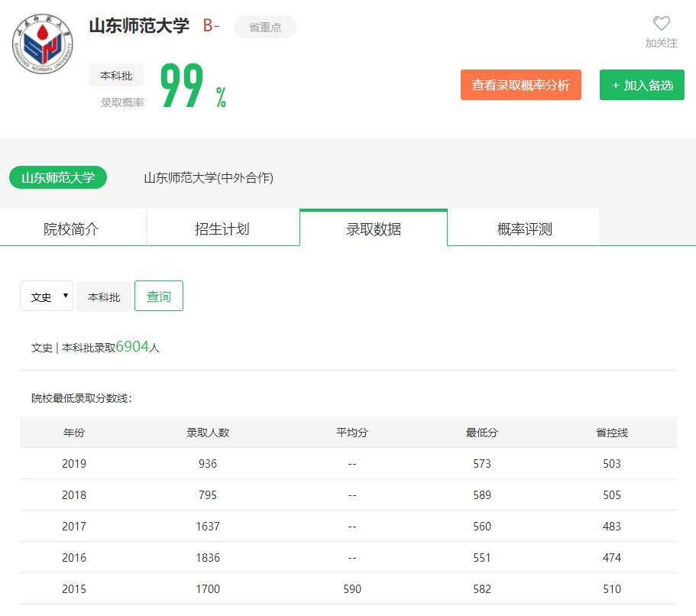This screenshot has height=616, width=696.
Task: Click the 查询 search button
Action: coord(159,297)
